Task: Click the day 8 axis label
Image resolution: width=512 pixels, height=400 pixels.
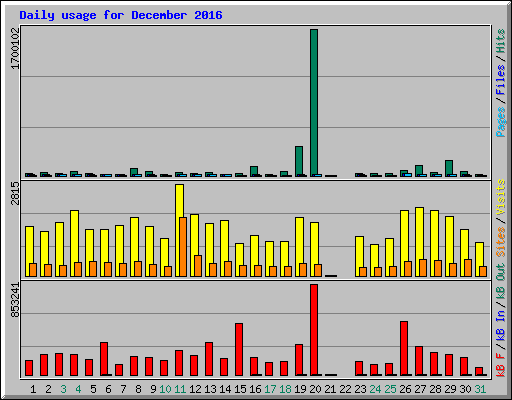Action: tap(138, 389)
